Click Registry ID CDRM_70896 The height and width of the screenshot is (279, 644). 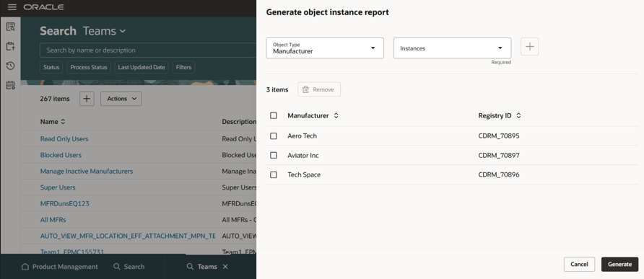(499, 174)
